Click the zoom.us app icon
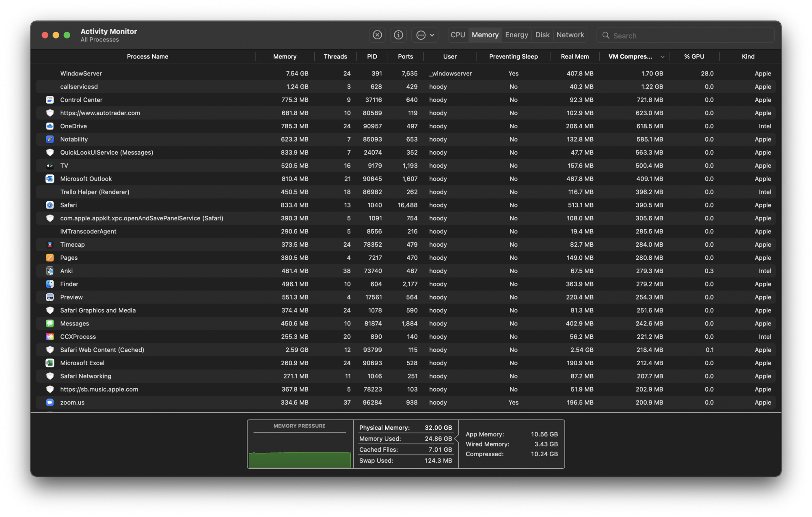Image resolution: width=812 pixels, height=517 pixels. (x=50, y=403)
